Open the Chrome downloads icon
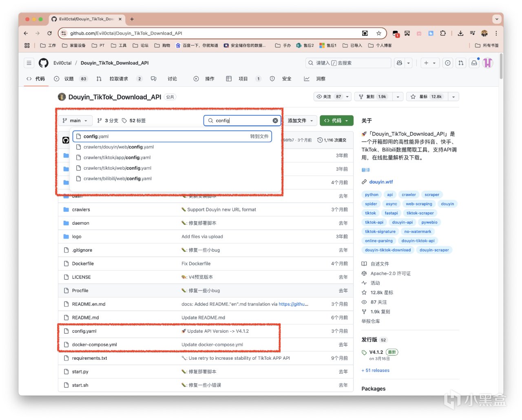The image size is (522, 420). (x=460, y=33)
